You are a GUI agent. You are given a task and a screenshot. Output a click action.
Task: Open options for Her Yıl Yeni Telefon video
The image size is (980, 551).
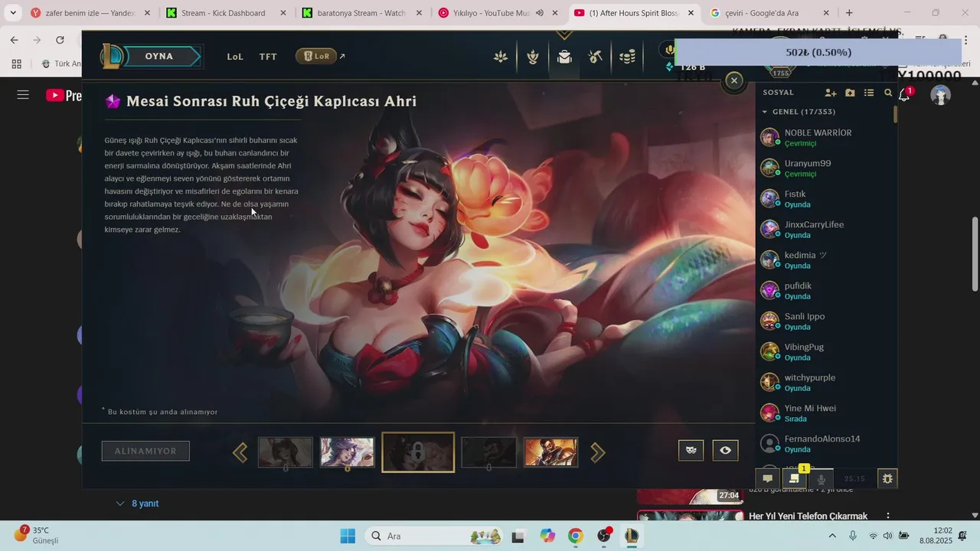coord(888,517)
